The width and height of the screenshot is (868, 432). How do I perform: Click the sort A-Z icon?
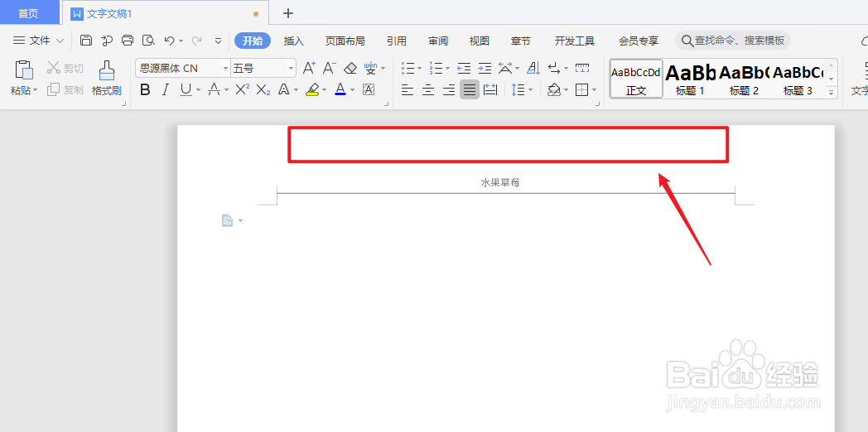pyautogui.click(x=533, y=68)
